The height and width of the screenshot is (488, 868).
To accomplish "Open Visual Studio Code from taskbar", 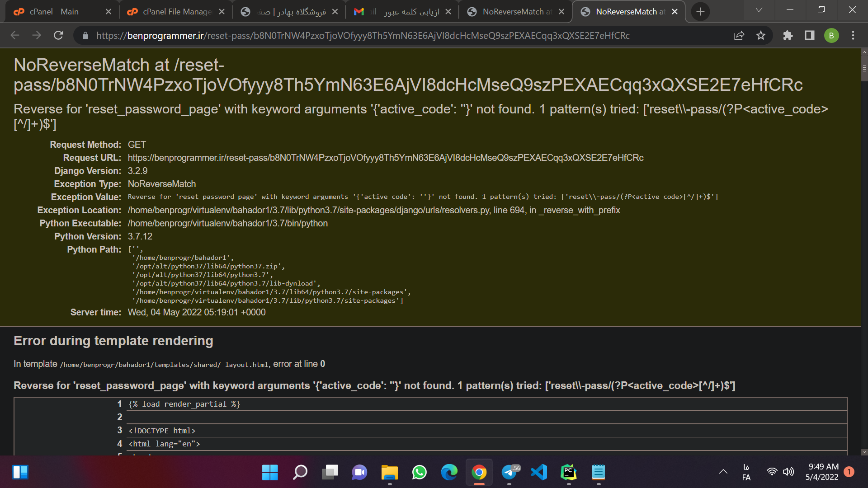I will click(x=538, y=472).
